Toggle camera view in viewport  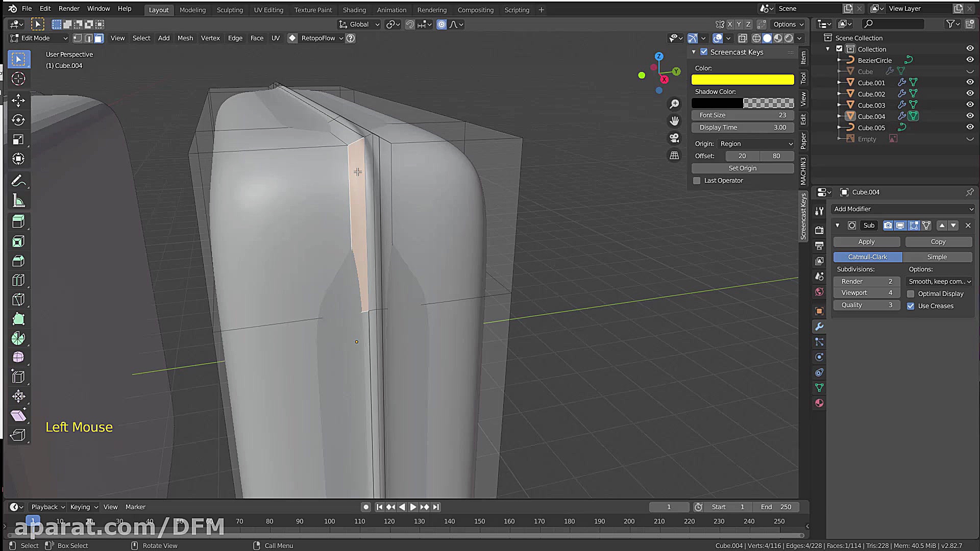coord(674,138)
